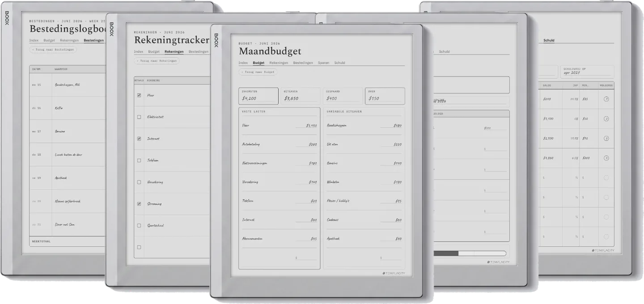644x304 pixels.
Task: Select the circled order number 1
Action: click(x=606, y=99)
